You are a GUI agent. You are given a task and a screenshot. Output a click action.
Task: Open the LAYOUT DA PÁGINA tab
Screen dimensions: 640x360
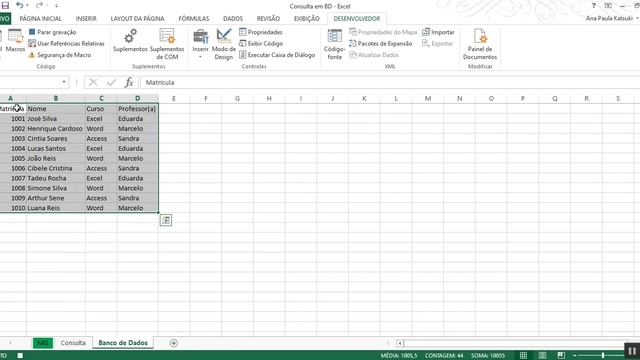pos(138,18)
